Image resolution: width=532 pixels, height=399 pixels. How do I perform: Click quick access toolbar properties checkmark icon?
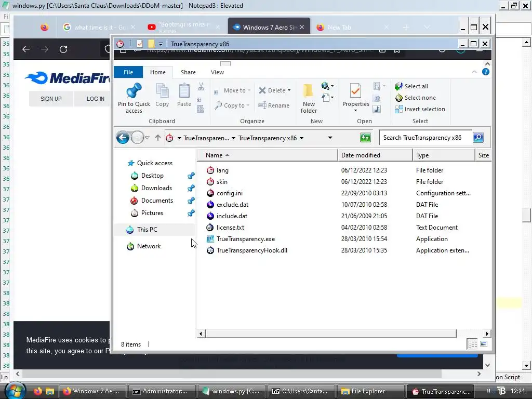pyautogui.click(x=139, y=44)
